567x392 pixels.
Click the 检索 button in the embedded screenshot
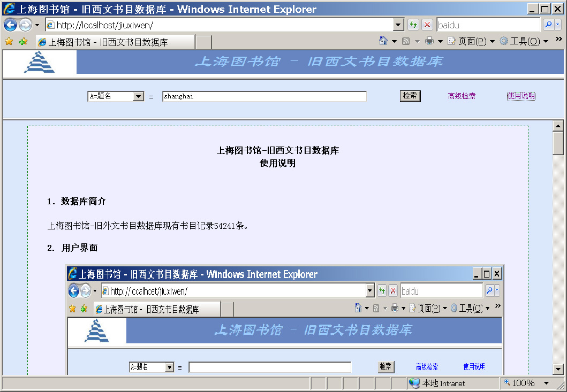point(386,366)
